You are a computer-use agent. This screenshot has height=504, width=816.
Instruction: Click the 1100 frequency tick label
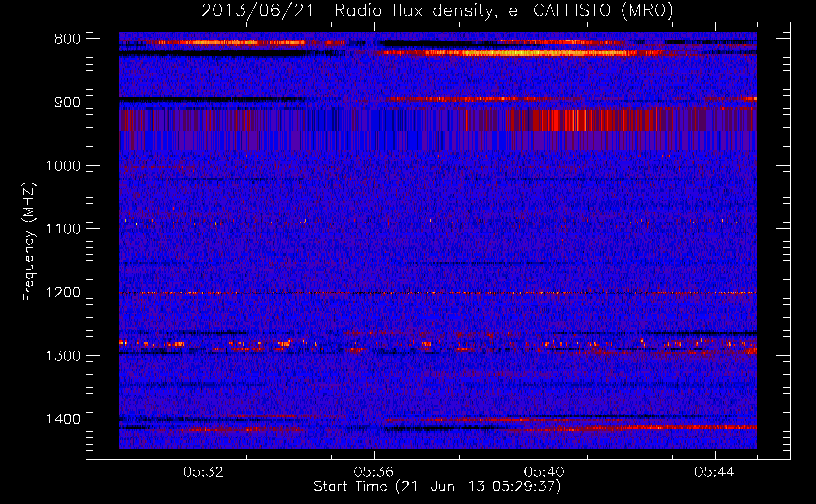[x=63, y=229]
